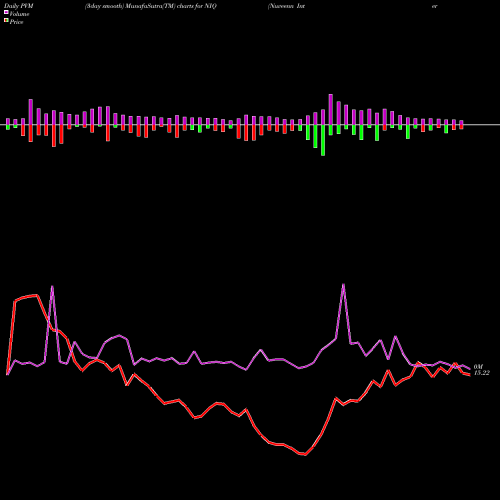Click the MunafaSutra charts for NIQ heading

tap(151, 6)
